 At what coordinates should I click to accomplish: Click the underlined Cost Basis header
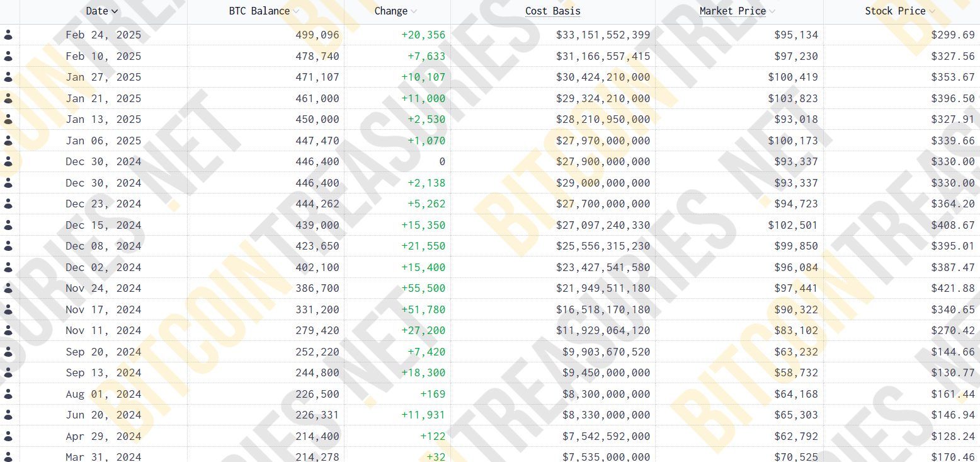pyautogui.click(x=552, y=11)
